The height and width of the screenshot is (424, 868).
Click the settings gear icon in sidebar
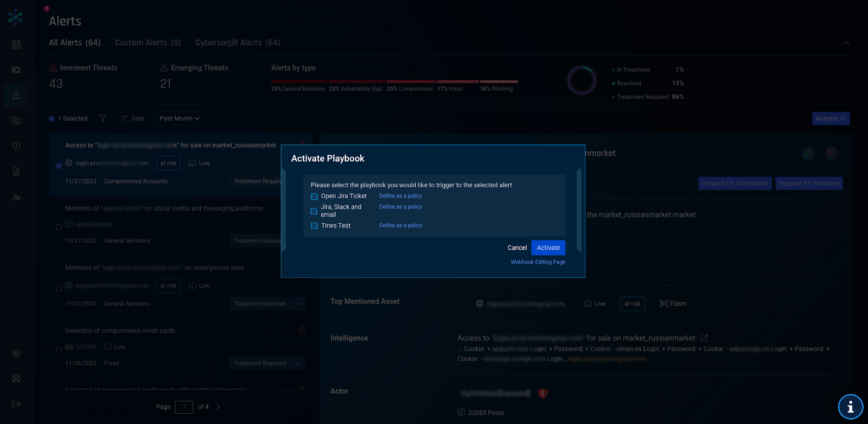(x=16, y=353)
